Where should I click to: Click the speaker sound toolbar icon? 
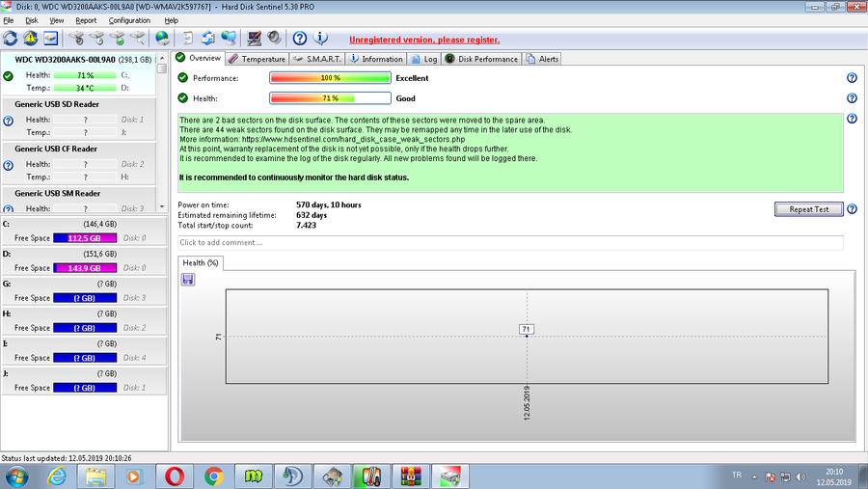click(274, 39)
